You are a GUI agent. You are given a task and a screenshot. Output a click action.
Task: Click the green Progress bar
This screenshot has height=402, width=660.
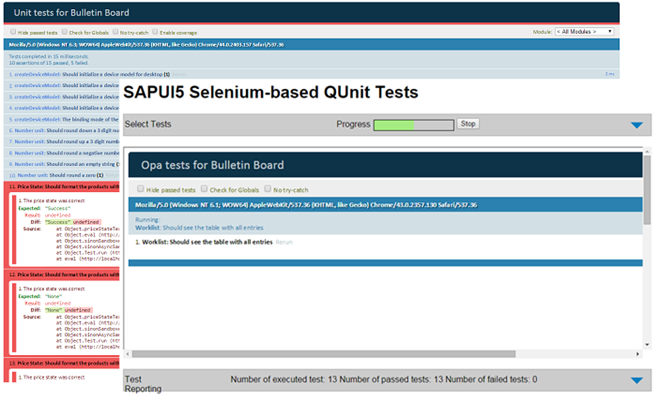click(x=412, y=124)
